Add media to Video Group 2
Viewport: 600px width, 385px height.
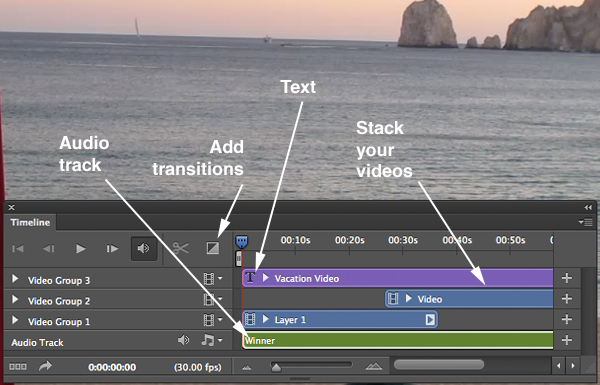(x=567, y=299)
